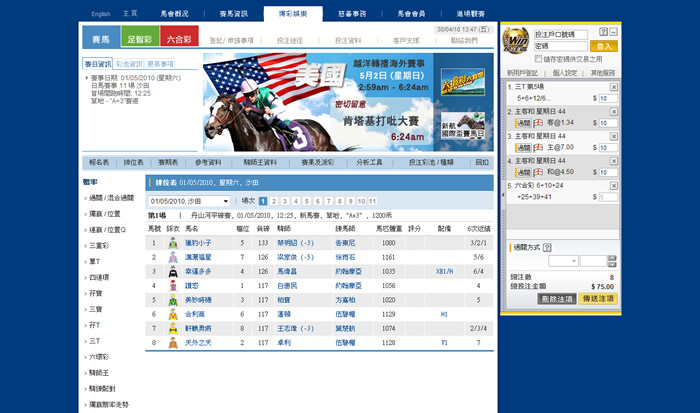Remove bet slip item 1 三T
This screenshot has width=700, height=413.
click(x=614, y=87)
